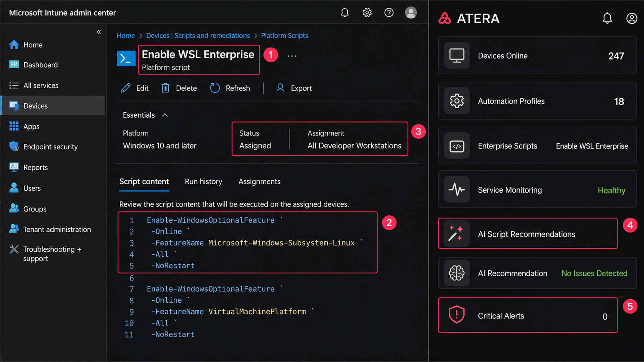Click the Endpoint security shield icon
Viewport: 644px width, 362px height.
(x=14, y=146)
